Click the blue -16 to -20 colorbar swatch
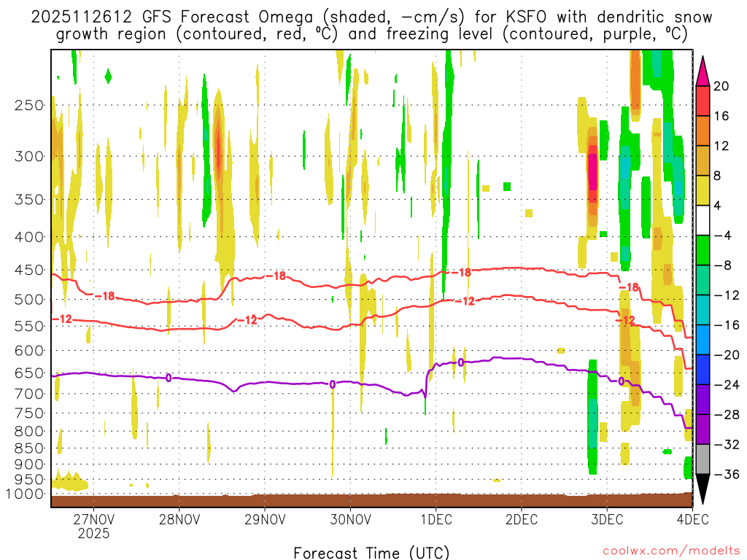747x560 pixels. [703, 340]
